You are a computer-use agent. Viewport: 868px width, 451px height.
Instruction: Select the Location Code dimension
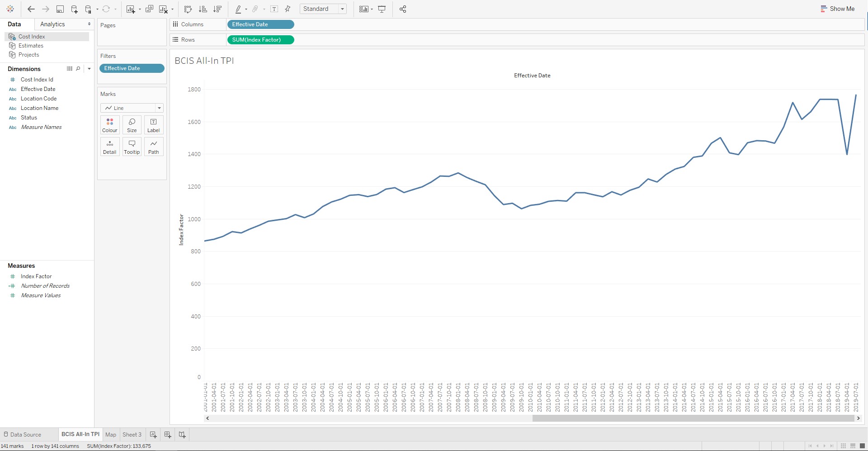click(x=39, y=99)
